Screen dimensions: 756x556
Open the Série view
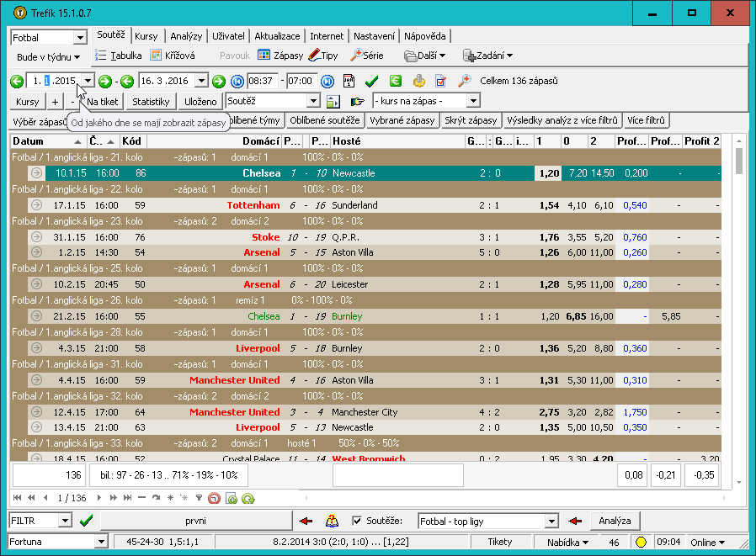point(367,56)
